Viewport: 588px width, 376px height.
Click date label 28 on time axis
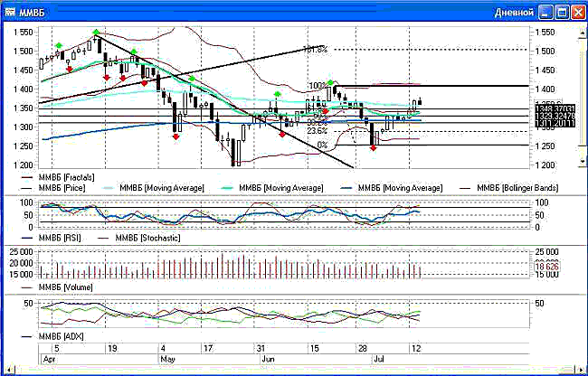click(363, 349)
